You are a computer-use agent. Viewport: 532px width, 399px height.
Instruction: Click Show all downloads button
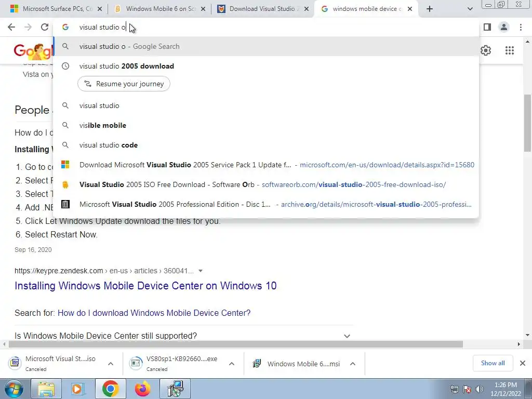[493, 363]
